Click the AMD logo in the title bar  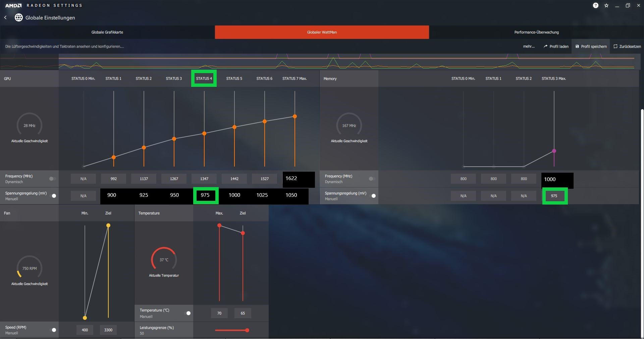click(13, 5)
